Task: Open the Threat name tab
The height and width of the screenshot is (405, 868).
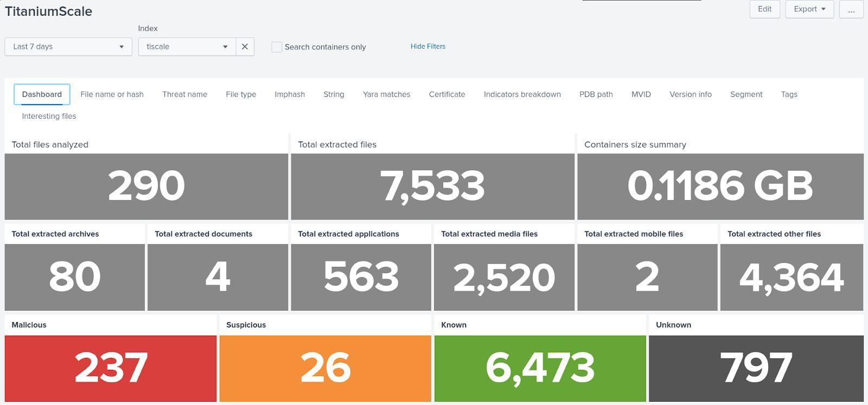Action: 184,94
